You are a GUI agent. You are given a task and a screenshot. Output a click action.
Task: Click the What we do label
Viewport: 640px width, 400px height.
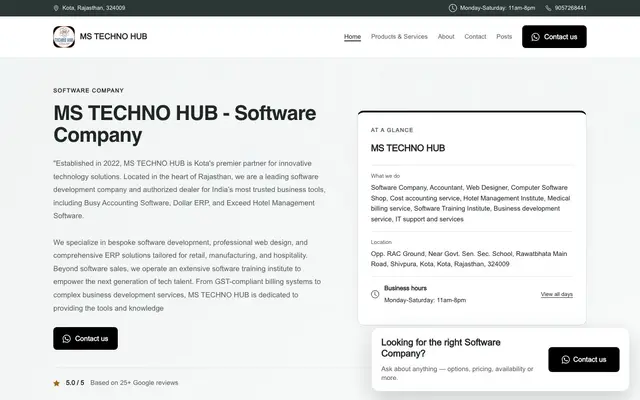[x=385, y=176]
